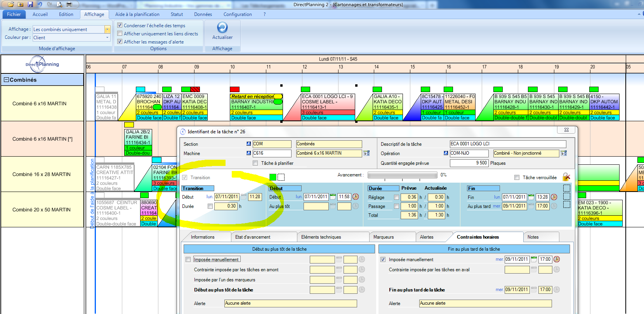Open the Données ribbon tab

click(203, 14)
